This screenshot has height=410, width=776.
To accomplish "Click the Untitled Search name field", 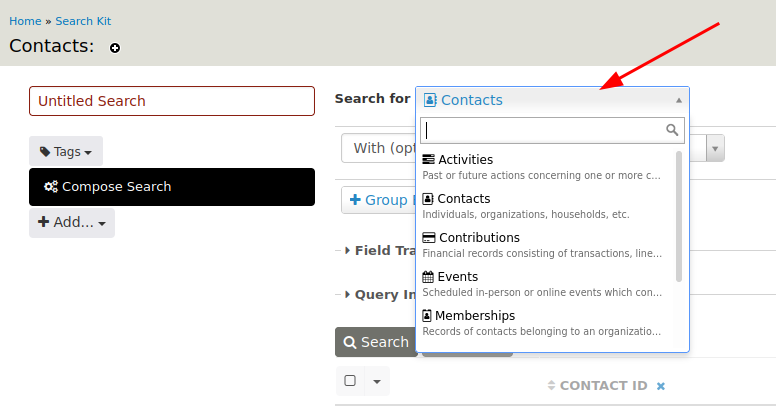I will (x=172, y=101).
